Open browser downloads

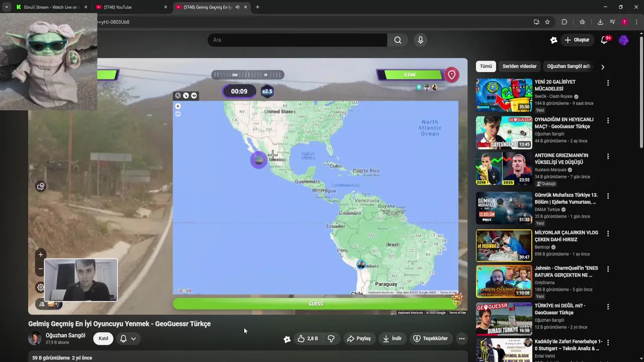pos(600,22)
